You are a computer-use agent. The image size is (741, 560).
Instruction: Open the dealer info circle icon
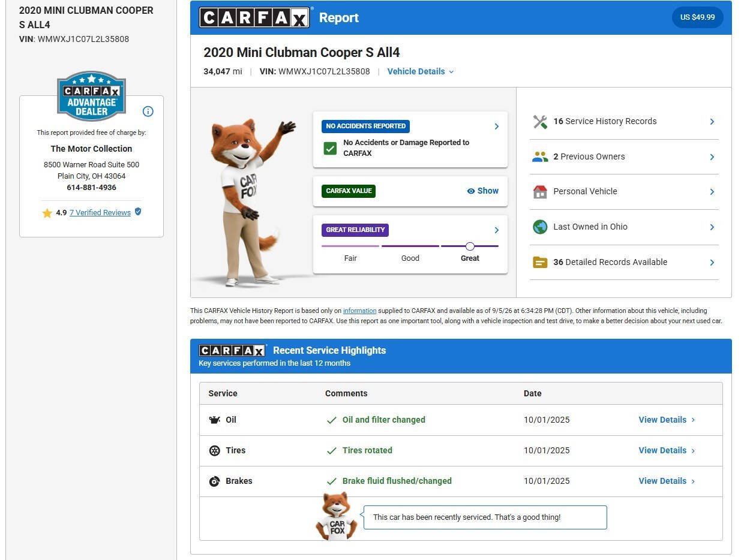148,112
